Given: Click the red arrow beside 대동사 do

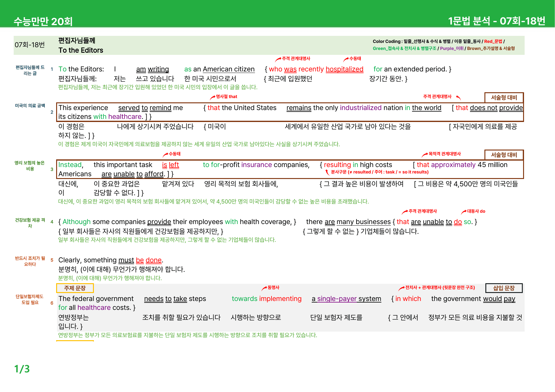Looking at the screenshot, I should tap(464, 212).
